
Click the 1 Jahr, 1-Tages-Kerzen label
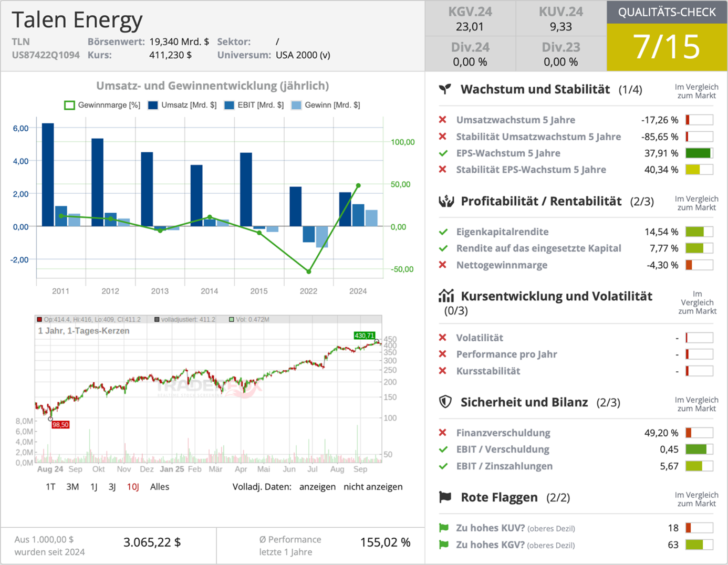pos(84,331)
